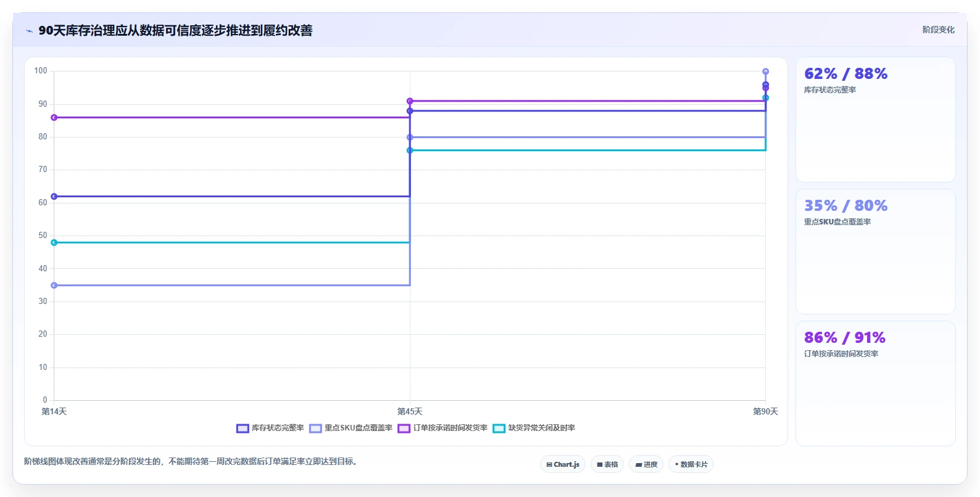This screenshot has width=980, height=497.
Task: Click the 第90天 x-axis label
Action: 765,411
